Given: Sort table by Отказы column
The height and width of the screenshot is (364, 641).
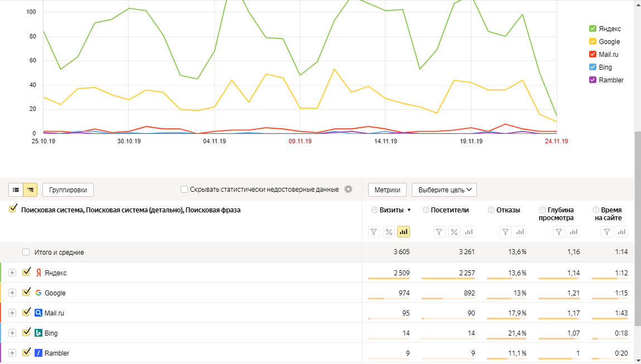Looking at the screenshot, I should 508,210.
